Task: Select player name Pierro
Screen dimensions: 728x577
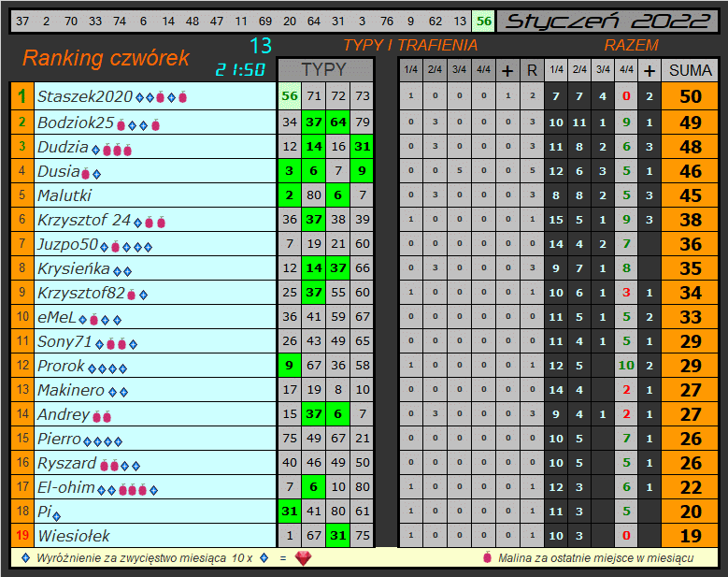Action: [59, 439]
